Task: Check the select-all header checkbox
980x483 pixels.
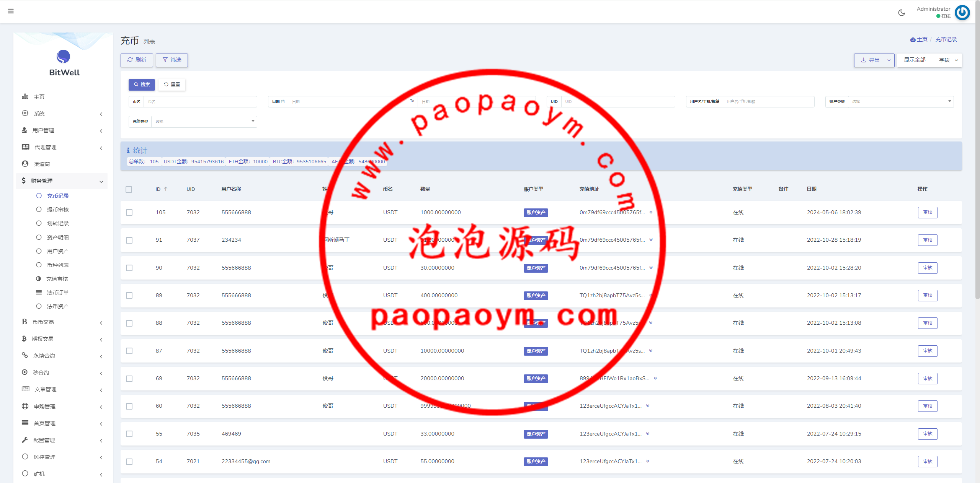Action: pos(129,189)
